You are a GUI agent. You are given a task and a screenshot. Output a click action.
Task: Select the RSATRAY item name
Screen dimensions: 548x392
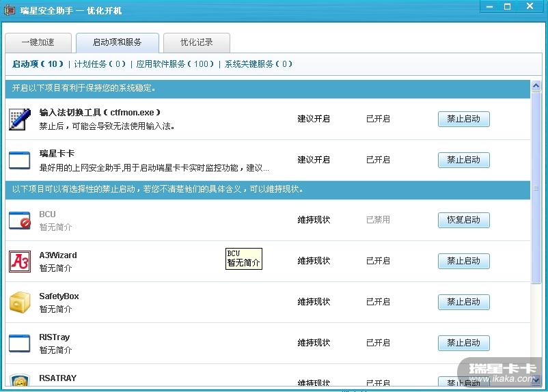click(57, 378)
